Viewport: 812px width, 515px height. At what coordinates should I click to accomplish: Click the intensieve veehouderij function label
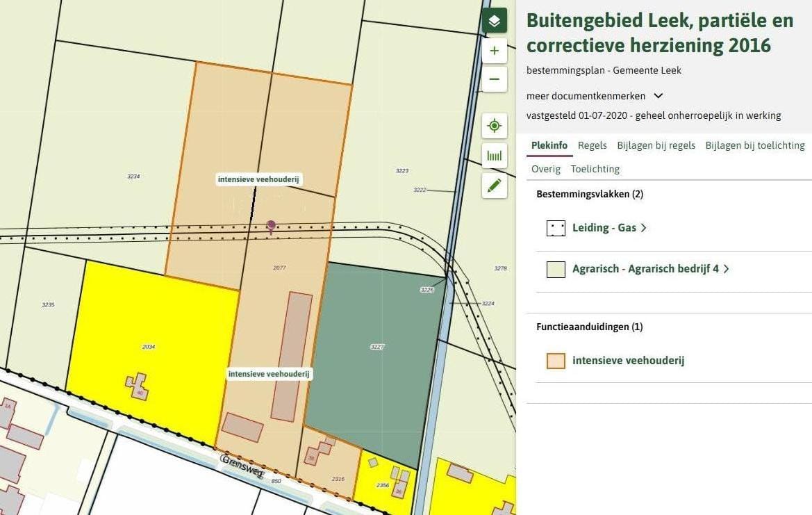(x=628, y=361)
